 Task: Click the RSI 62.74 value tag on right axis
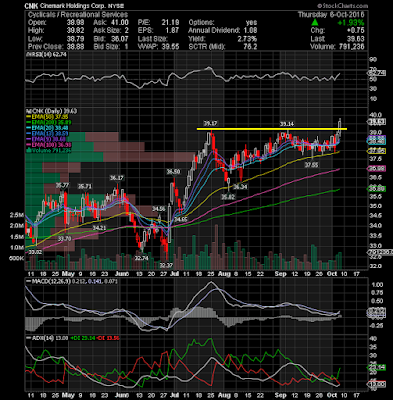377,72
